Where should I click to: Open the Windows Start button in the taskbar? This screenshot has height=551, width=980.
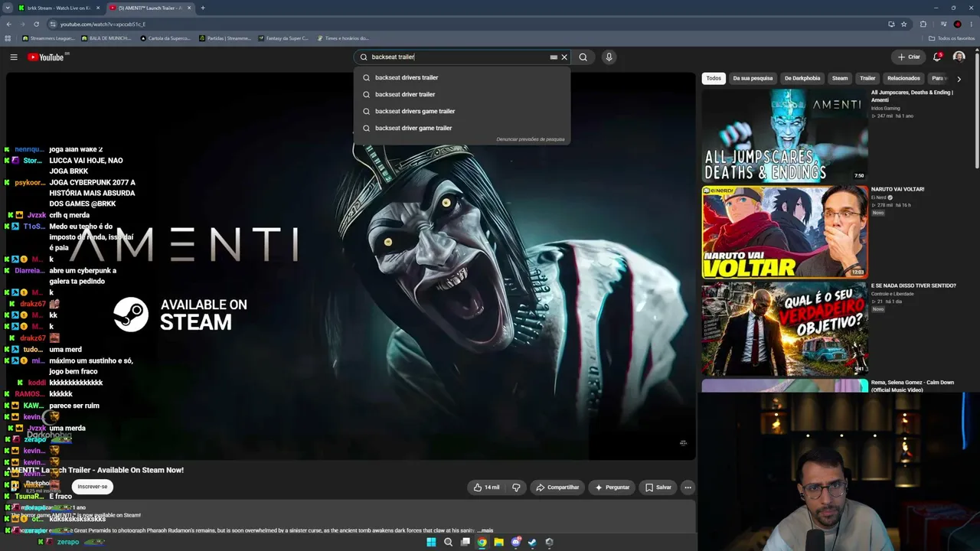click(x=431, y=542)
